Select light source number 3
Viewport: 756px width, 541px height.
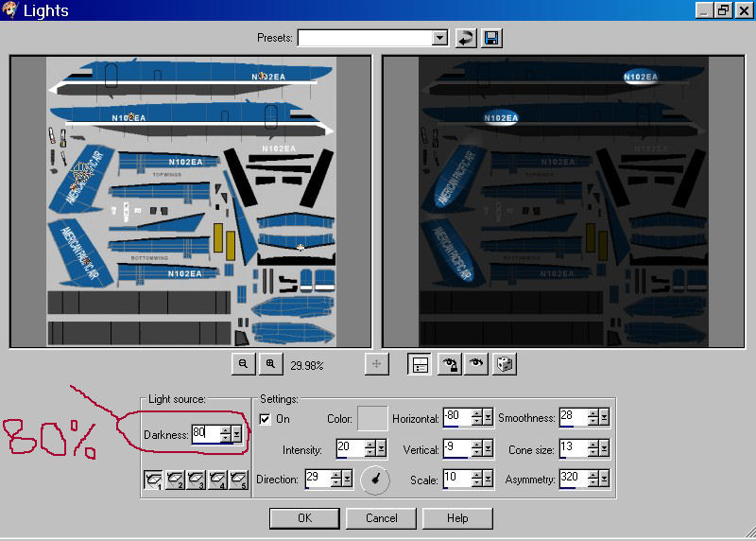click(196, 480)
